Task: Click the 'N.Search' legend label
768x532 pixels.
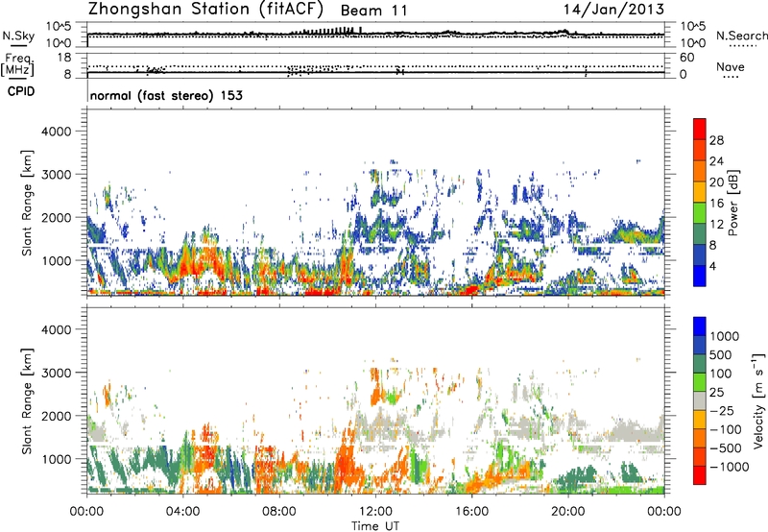Action: 742,36
